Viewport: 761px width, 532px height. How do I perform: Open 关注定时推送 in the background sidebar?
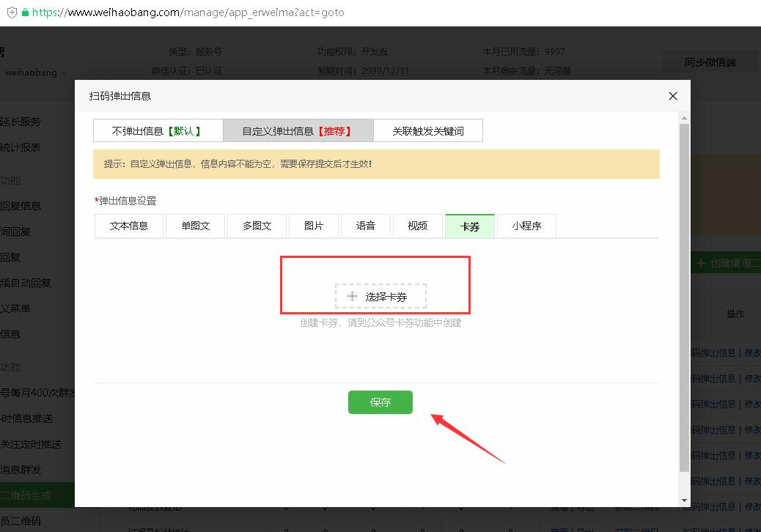point(31,444)
